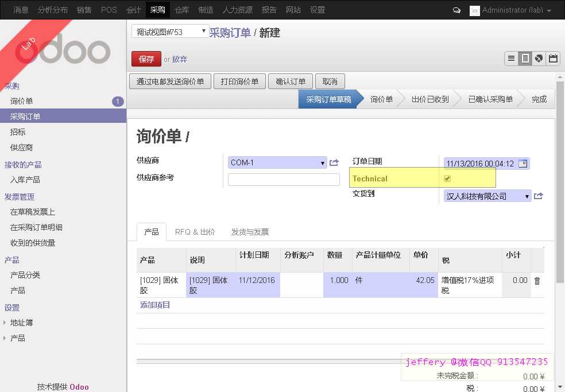This screenshot has height=392, width=565.
Task: Switch to the 产品 tab
Action: point(152,232)
